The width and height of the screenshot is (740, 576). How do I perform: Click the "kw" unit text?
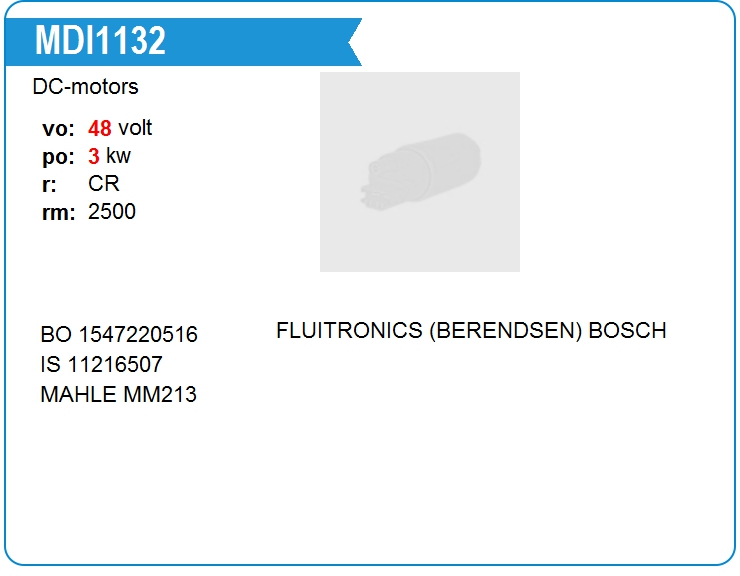click(118, 157)
